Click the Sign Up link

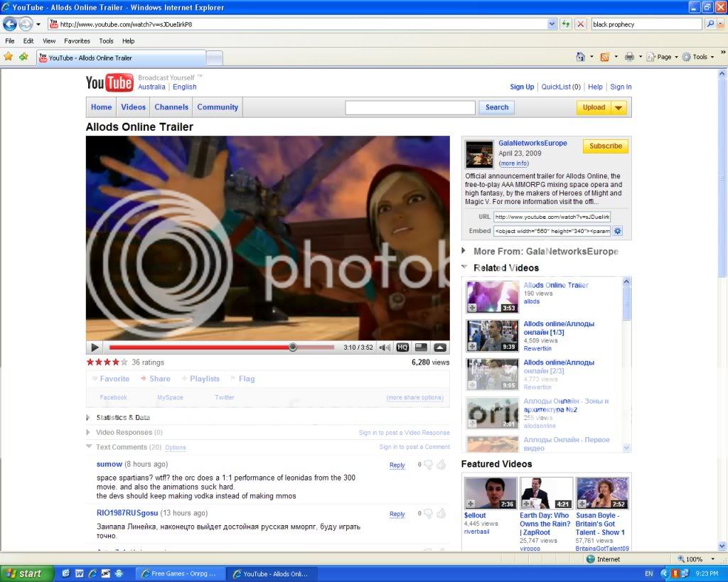point(522,87)
